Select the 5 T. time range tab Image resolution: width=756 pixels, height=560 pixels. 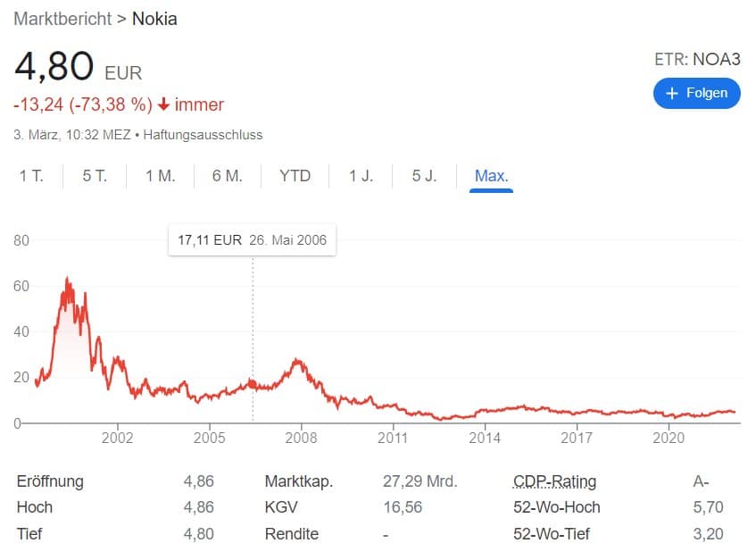click(95, 176)
